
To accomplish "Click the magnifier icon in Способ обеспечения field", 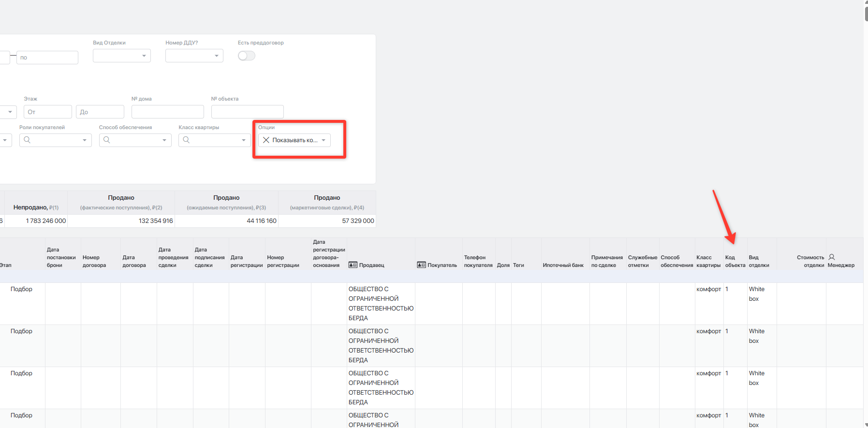I will (107, 140).
